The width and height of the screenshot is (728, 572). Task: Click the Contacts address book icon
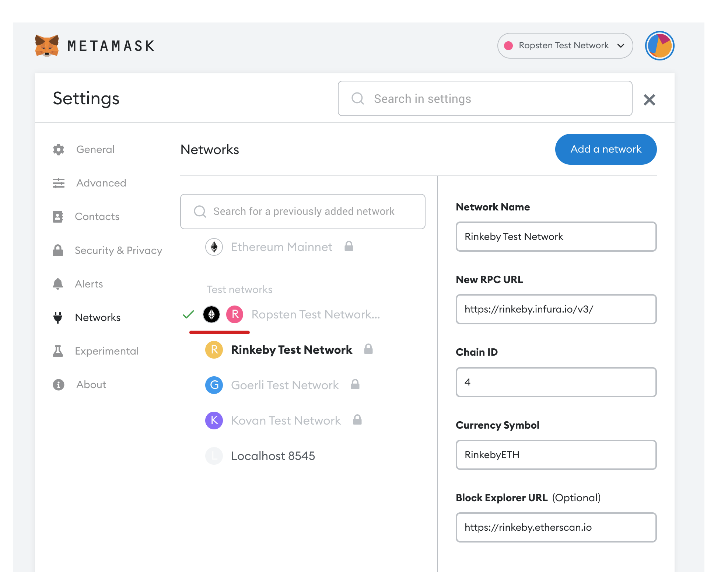point(58,216)
